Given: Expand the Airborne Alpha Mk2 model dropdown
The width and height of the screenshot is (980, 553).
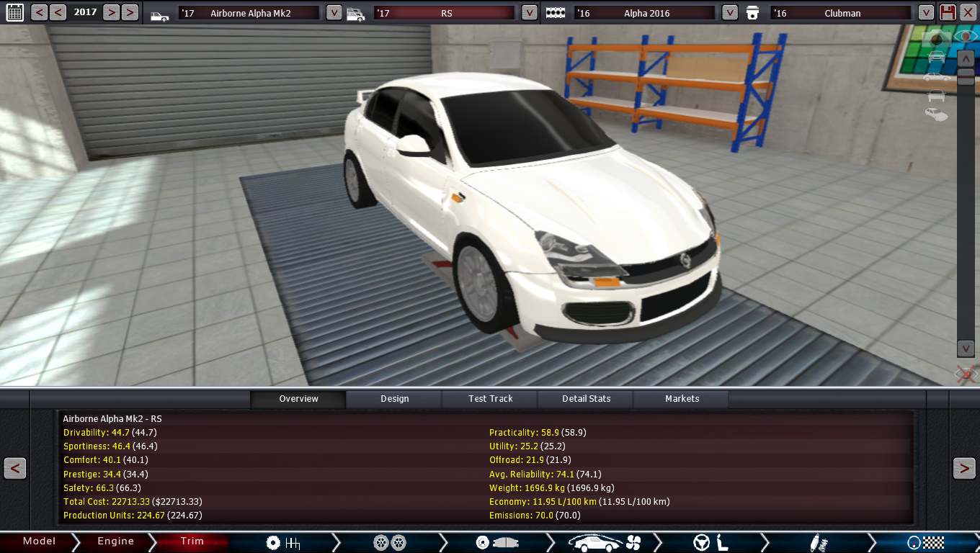Looking at the screenshot, I should 334,12.
